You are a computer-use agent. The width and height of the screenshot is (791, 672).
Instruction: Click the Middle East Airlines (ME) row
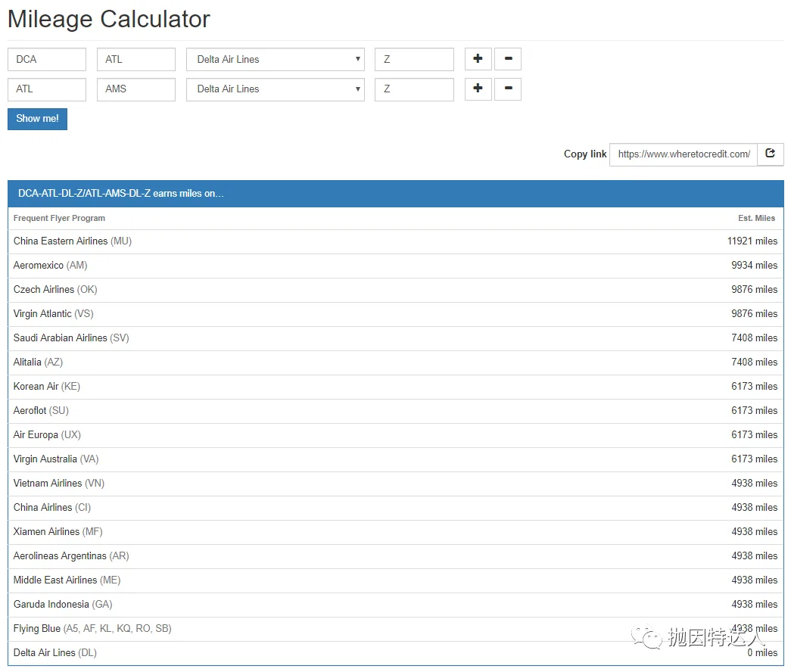[x=395, y=580]
